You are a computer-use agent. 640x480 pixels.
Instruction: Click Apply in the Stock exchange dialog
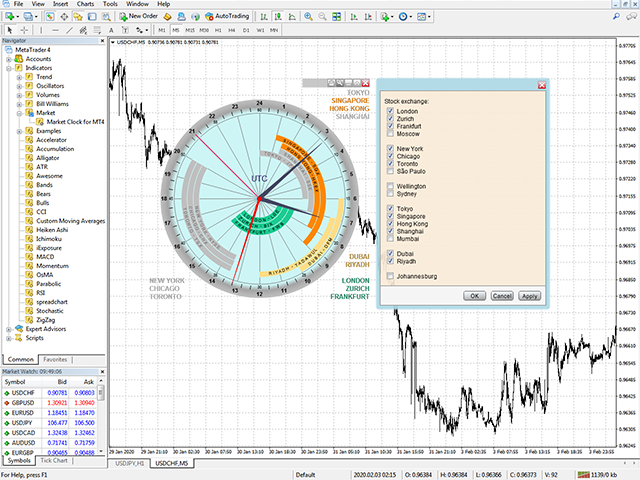point(529,296)
